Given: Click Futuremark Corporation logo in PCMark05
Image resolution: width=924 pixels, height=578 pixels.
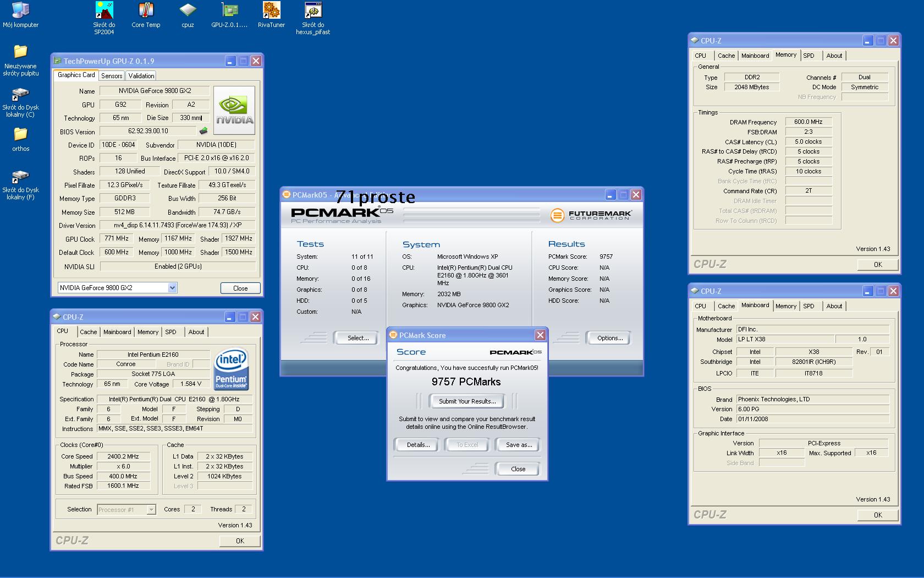Looking at the screenshot, I should [x=591, y=215].
